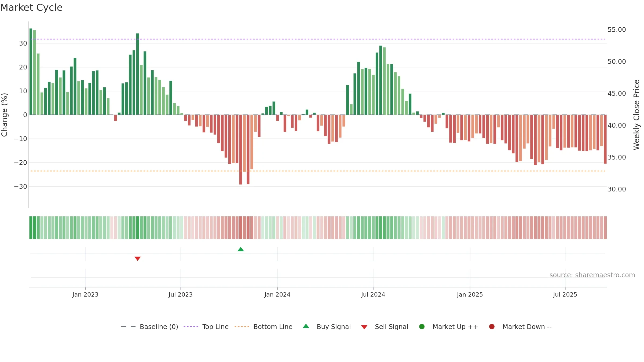644x362 pixels.
Task: Click the darkest red segment of the heatmap strip
Action: click(x=241, y=228)
